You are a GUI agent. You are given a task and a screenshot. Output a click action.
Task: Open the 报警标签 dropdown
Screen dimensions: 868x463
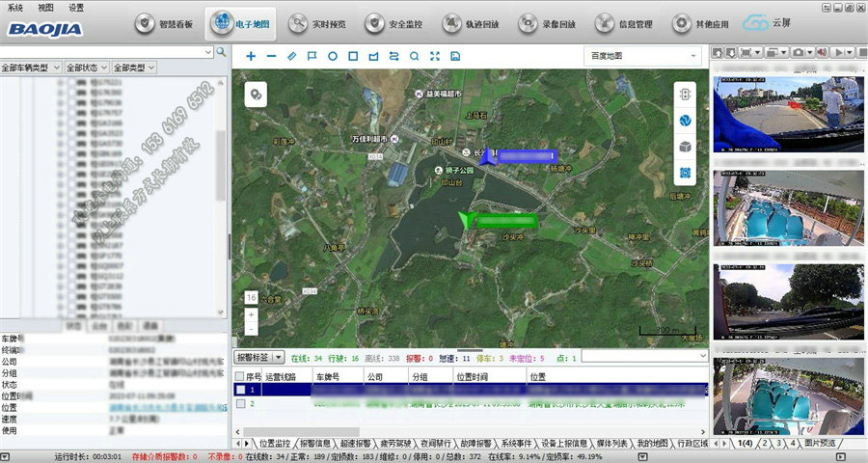(x=259, y=357)
